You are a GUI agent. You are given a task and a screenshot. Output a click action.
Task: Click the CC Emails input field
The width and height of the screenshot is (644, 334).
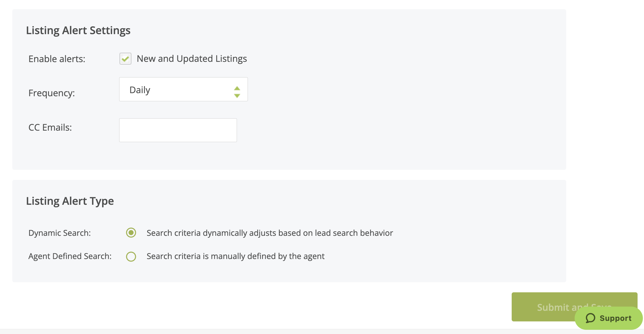click(178, 130)
